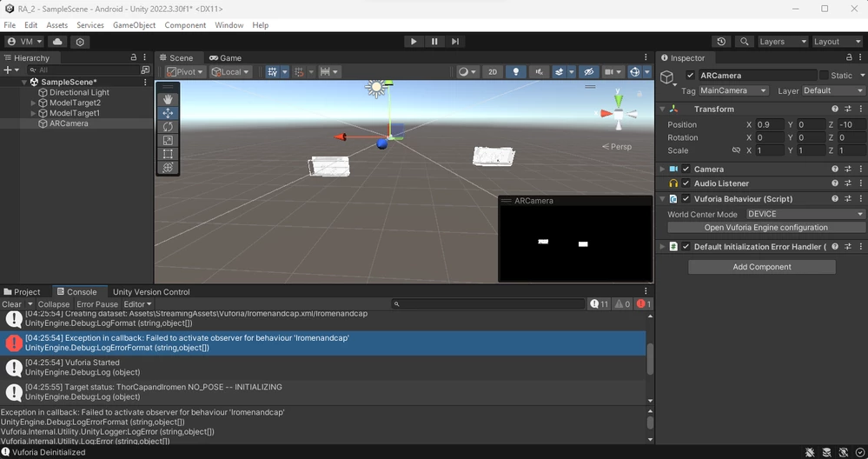868x459 pixels.
Task: Open the draw mode shading dropdown
Action: (468, 72)
